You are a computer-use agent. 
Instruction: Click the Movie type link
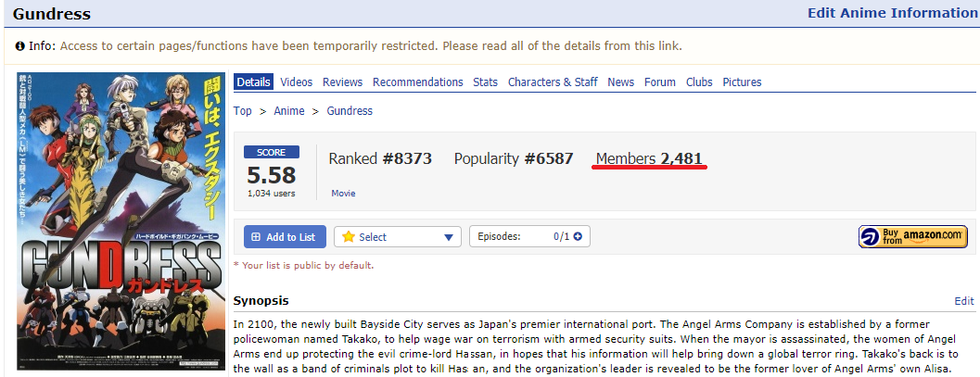pyautogui.click(x=343, y=194)
